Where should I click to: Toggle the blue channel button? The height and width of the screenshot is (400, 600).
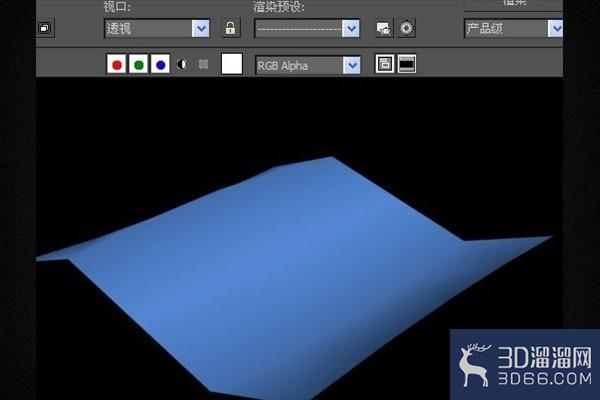(x=161, y=64)
